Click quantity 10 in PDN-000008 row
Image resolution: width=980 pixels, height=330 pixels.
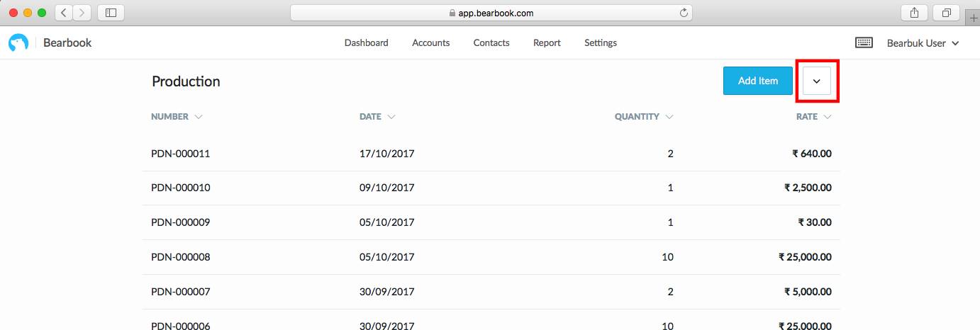667,257
